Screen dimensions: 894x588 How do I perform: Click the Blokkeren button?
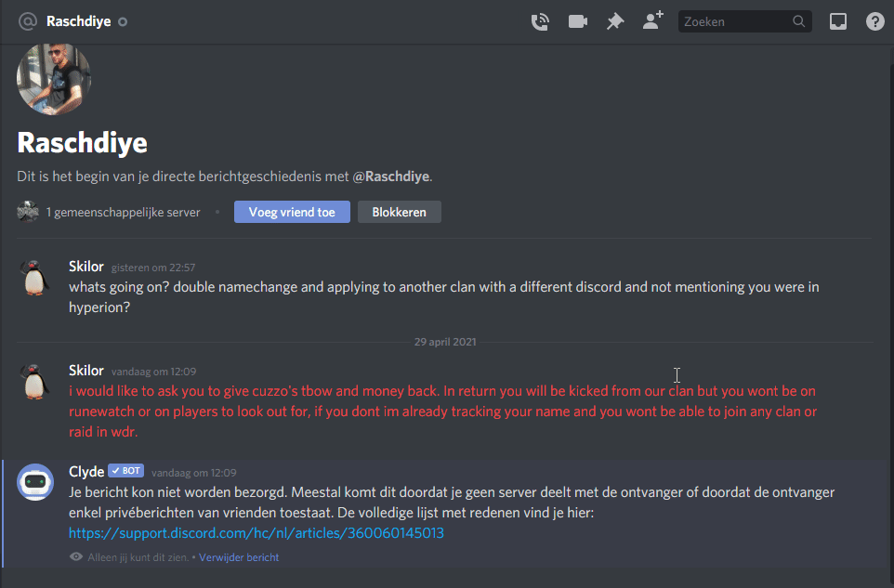(x=399, y=212)
